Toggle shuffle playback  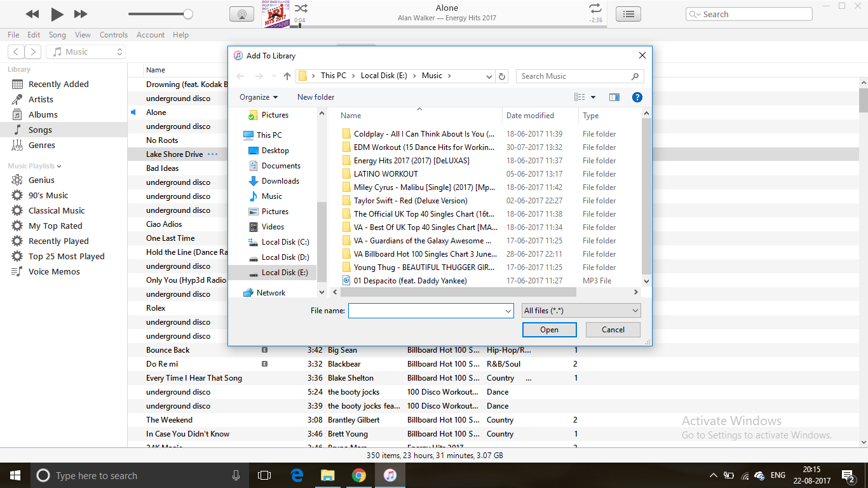point(301,8)
